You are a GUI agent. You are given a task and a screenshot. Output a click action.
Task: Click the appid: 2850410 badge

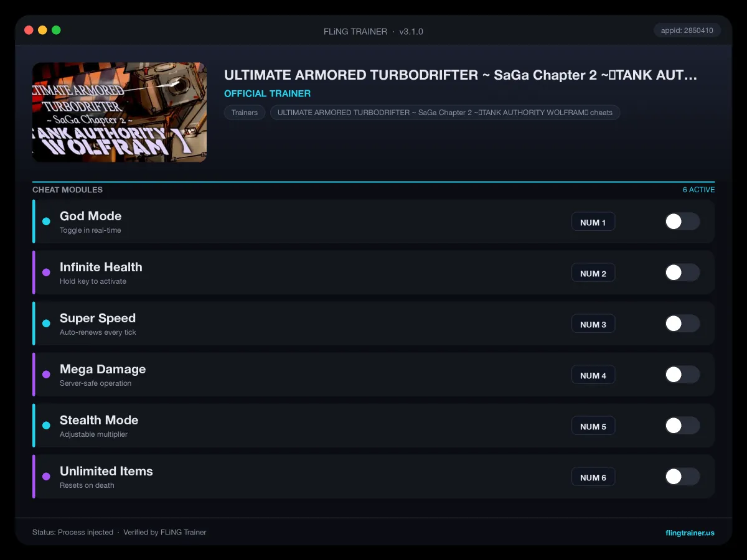tap(687, 30)
